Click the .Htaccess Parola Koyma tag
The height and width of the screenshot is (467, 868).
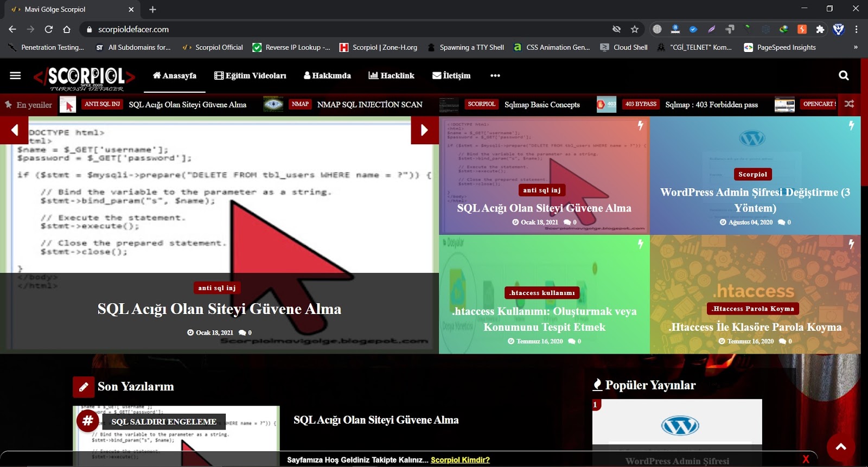pos(753,309)
